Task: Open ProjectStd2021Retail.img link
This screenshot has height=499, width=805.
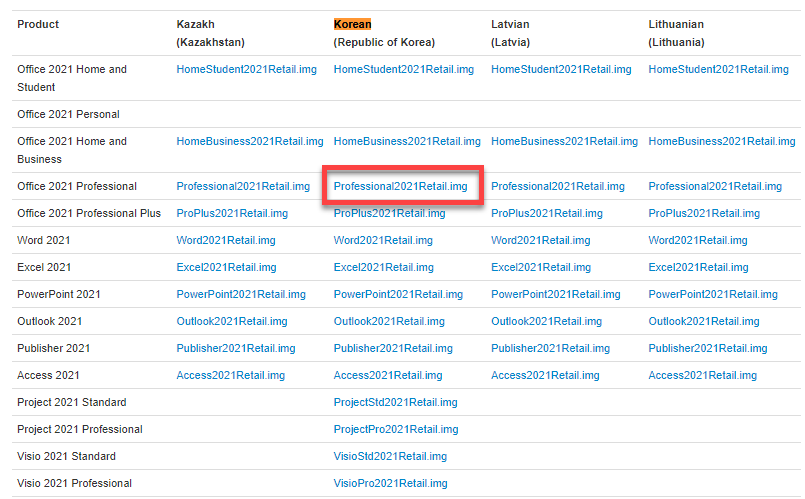Action: coord(395,402)
